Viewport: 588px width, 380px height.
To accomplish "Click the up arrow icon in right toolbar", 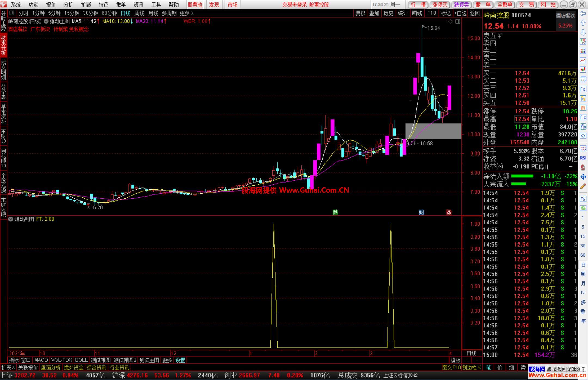I will coord(583,23).
